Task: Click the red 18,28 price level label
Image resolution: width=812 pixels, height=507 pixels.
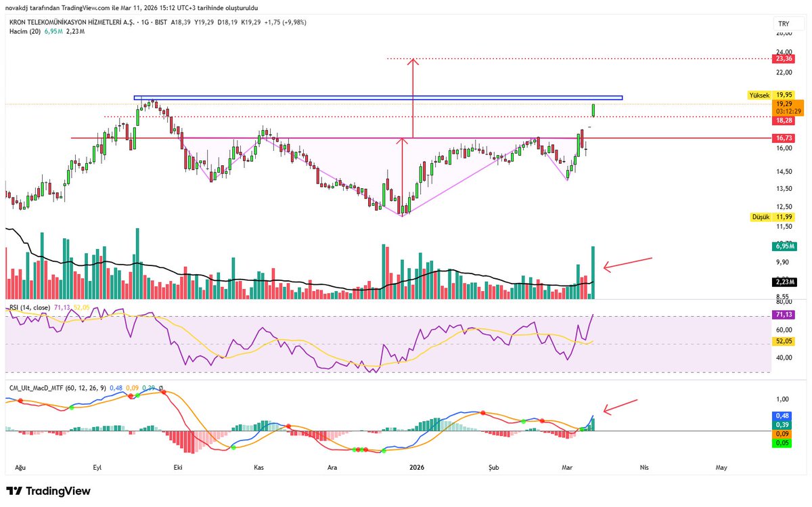Action: click(x=784, y=120)
